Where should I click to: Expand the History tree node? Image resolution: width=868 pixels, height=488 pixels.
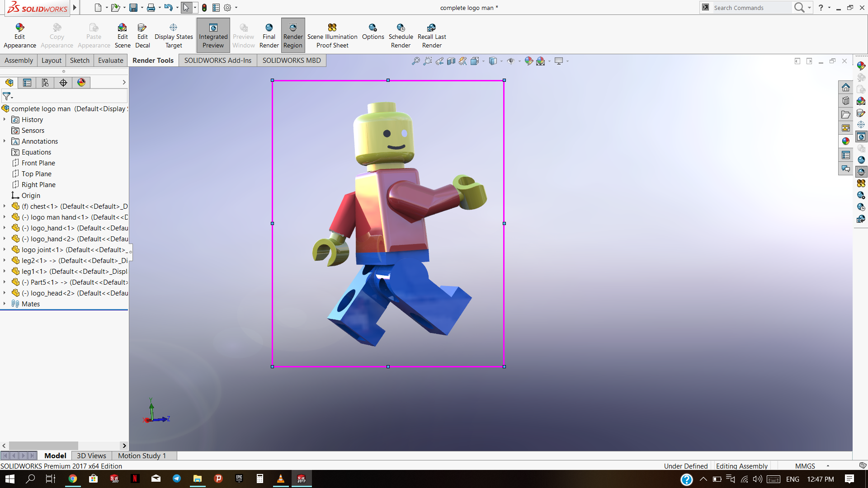tap(5, 119)
